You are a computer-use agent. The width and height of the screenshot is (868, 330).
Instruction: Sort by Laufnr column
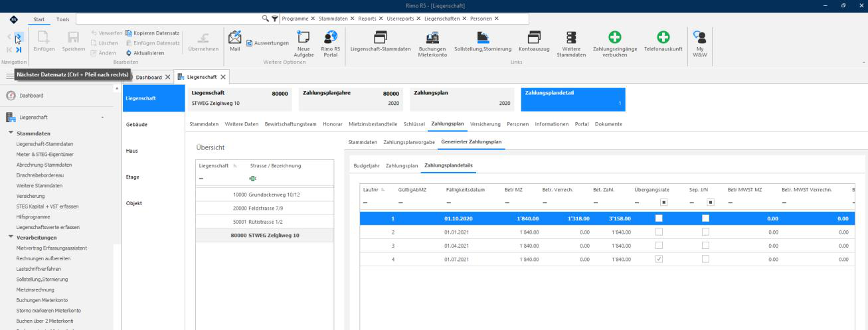tap(375, 190)
